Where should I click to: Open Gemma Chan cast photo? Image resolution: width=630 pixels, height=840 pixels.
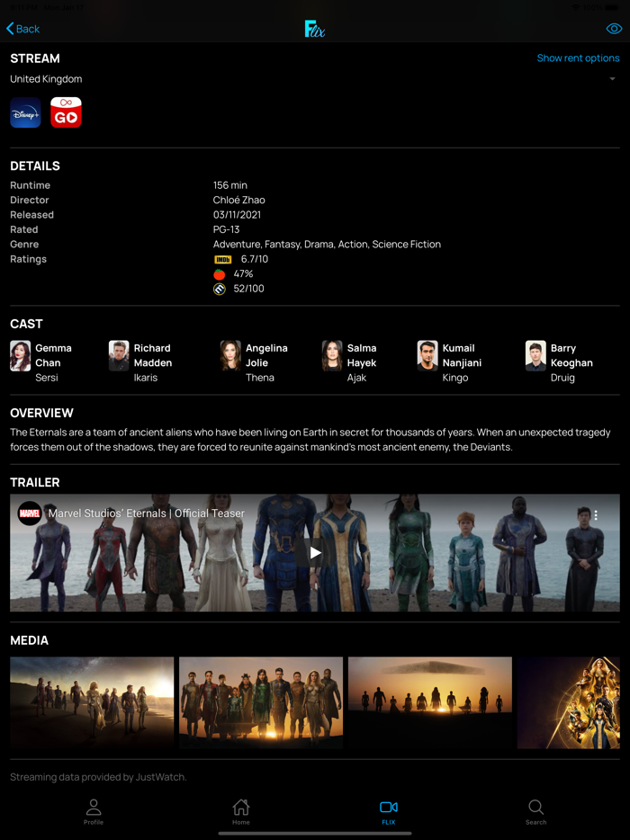pyautogui.click(x=21, y=356)
